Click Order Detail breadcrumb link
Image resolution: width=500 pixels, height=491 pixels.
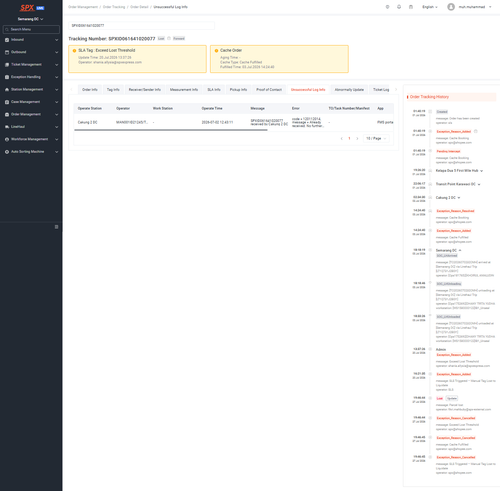click(139, 7)
